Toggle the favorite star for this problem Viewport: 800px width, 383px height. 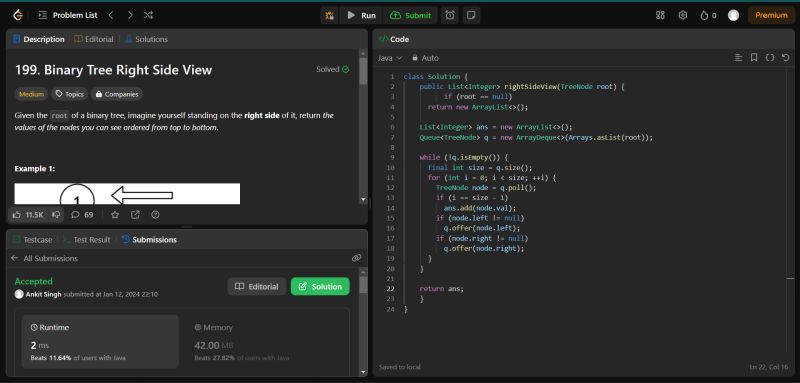[x=115, y=215]
